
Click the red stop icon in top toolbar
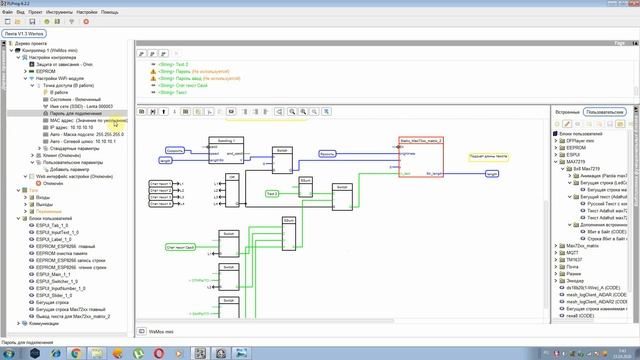coord(86,22)
